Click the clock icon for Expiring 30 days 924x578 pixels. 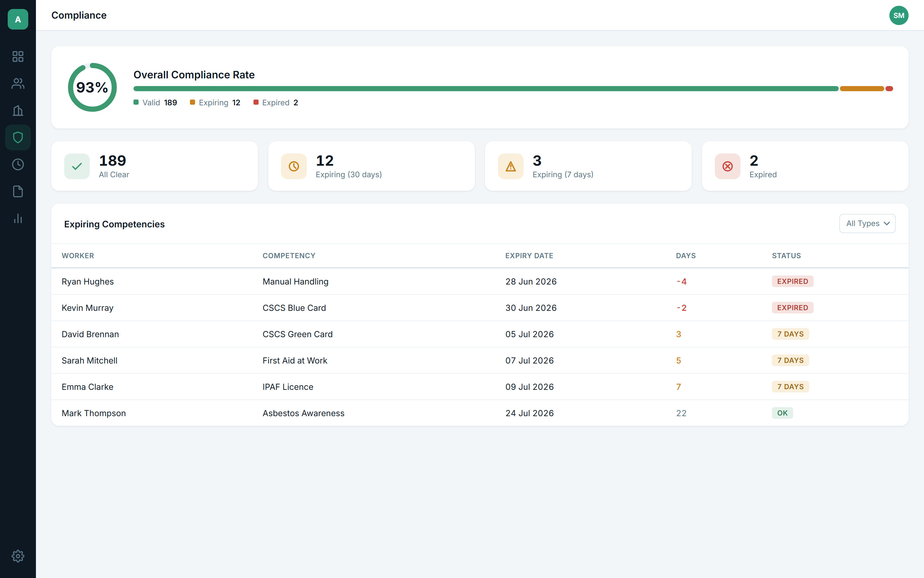tap(294, 166)
